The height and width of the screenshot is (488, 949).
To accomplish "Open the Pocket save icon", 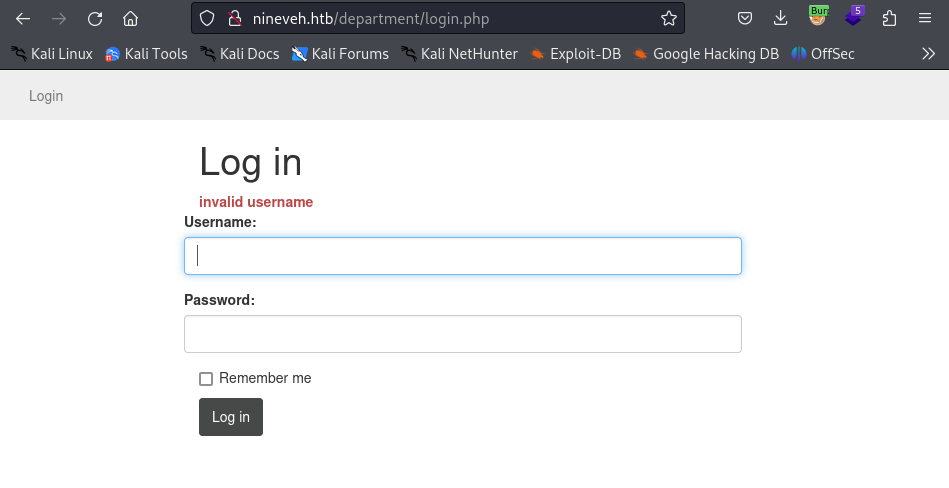I will (745, 18).
